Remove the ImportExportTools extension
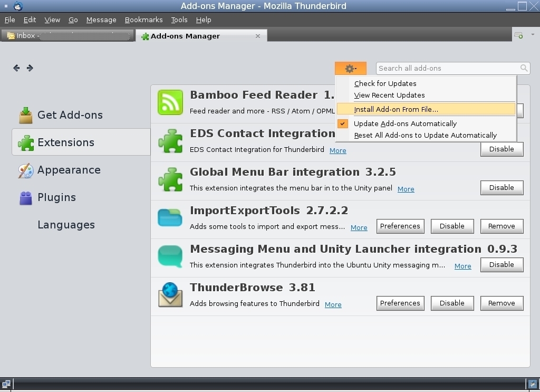Image resolution: width=540 pixels, height=392 pixels. 502,226
